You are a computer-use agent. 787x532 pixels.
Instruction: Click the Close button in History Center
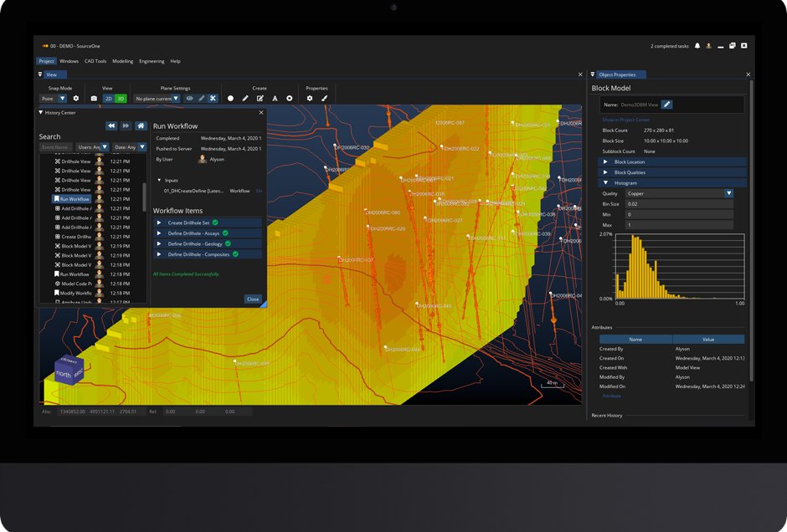[253, 299]
